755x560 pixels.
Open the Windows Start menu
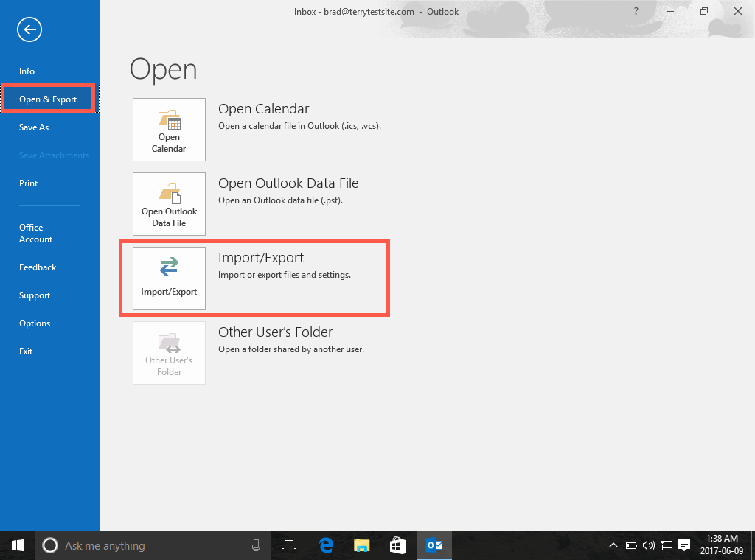pyautogui.click(x=18, y=545)
